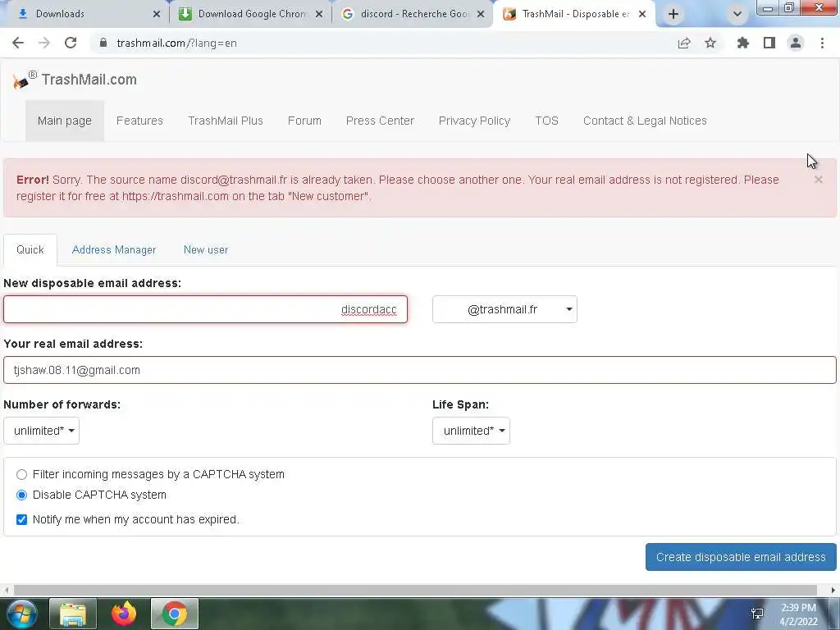
Task: Click the disposable email name field
Action: point(205,309)
